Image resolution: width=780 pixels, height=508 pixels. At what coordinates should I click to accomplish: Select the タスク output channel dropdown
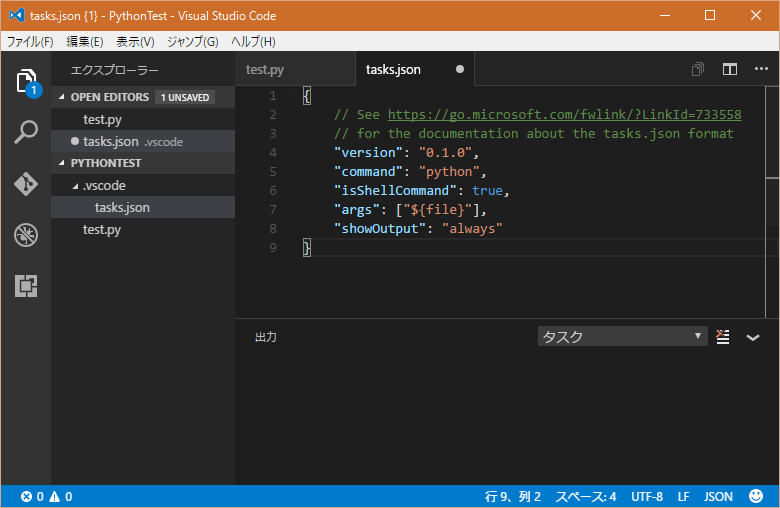pyautogui.click(x=622, y=336)
